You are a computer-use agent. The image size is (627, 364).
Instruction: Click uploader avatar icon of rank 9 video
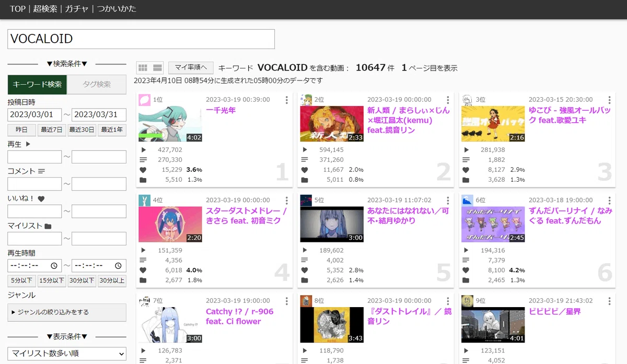pyautogui.click(x=468, y=301)
